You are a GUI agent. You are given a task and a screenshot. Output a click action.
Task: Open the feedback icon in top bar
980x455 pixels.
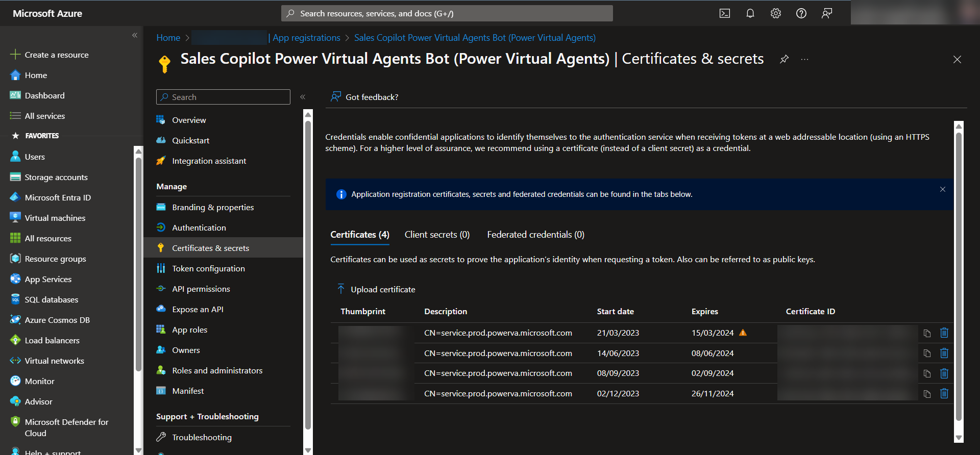(826, 13)
